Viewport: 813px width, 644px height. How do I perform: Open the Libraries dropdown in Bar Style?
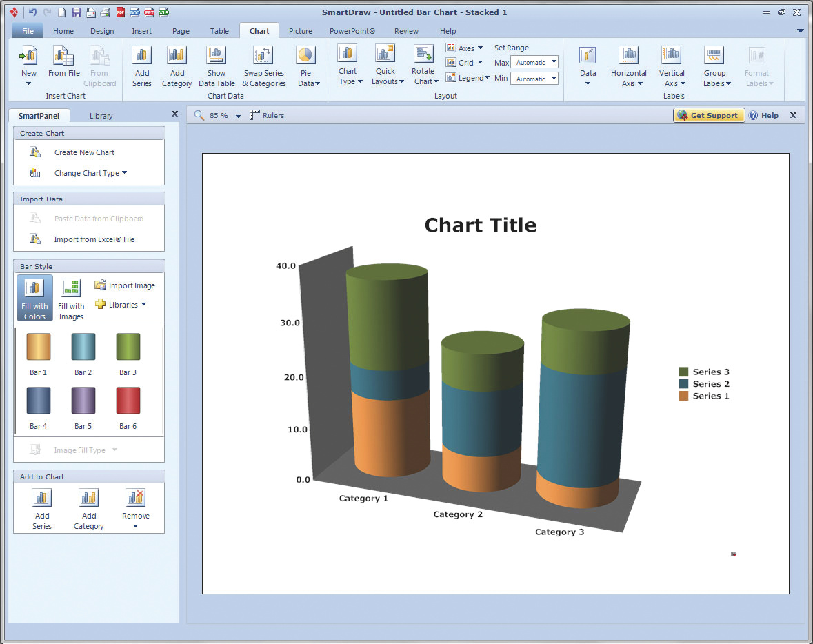121,304
